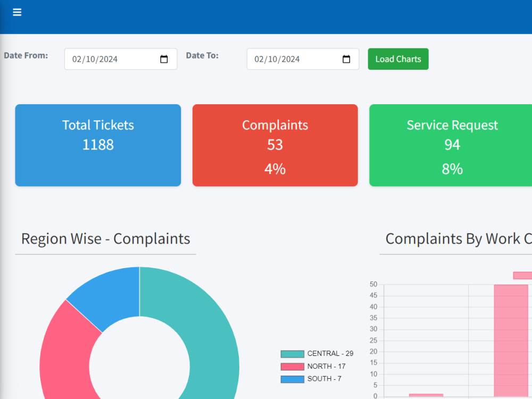Click the Date To date input field
Viewport: 532px width, 399px height.
[x=303, y=59]
